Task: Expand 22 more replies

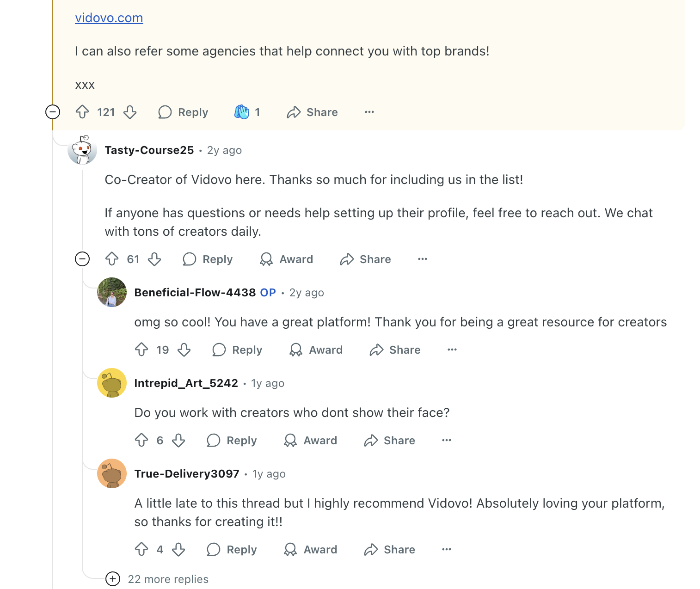Action: (113, 579)
